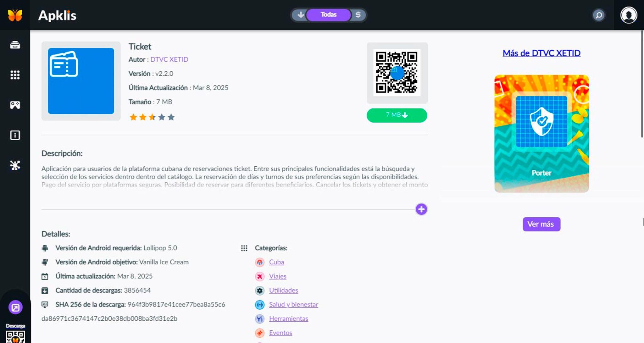
Task: Open Más de DTVC XETID link
Action: [x=541, y=53]
